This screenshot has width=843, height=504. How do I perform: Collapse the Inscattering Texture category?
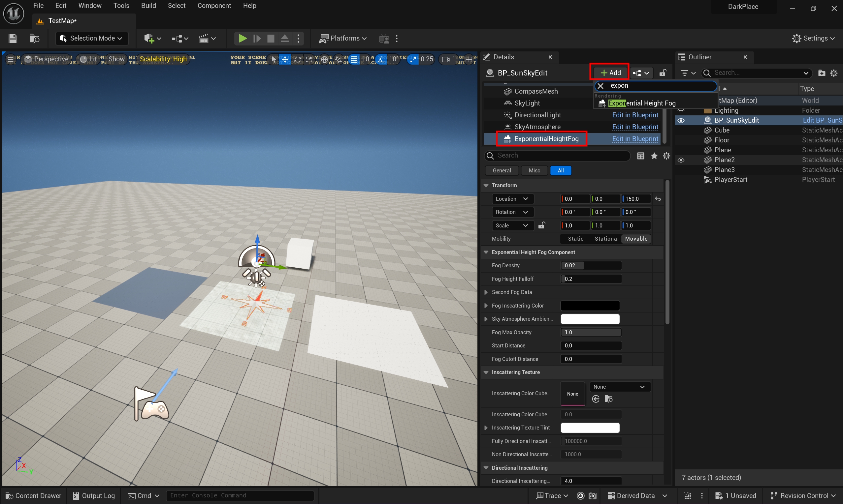click(486, 372)
